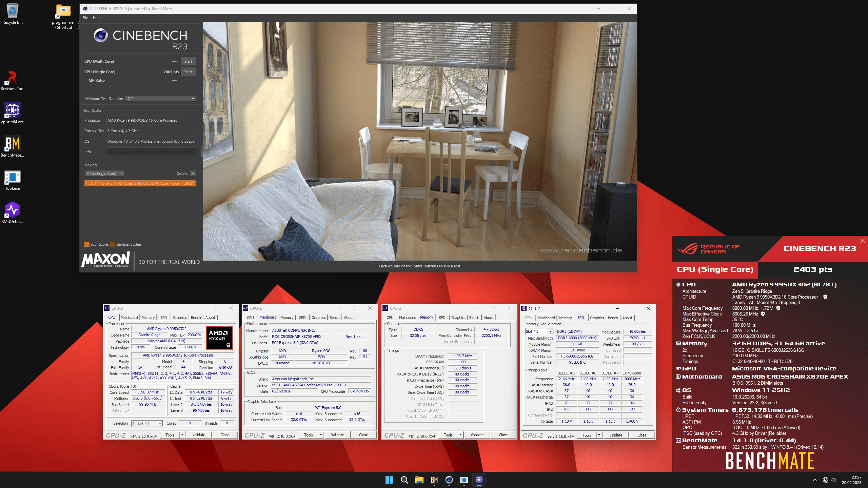Click Tools button in CPU-Z SPD-tab window
This screenshot has height=488, width=868.
pyautogui.click(x=587, y=435)
